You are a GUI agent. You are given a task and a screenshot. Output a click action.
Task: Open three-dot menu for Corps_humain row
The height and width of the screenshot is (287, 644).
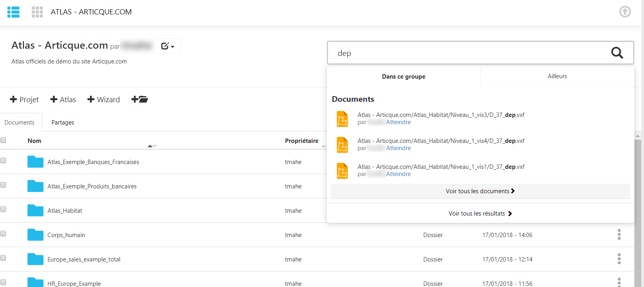click(619, 235)
